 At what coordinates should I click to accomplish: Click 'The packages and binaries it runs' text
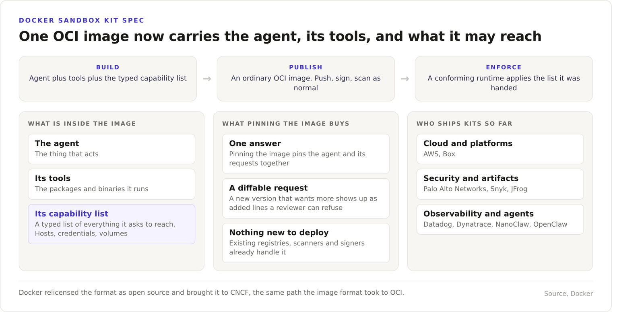coord(92,189)
